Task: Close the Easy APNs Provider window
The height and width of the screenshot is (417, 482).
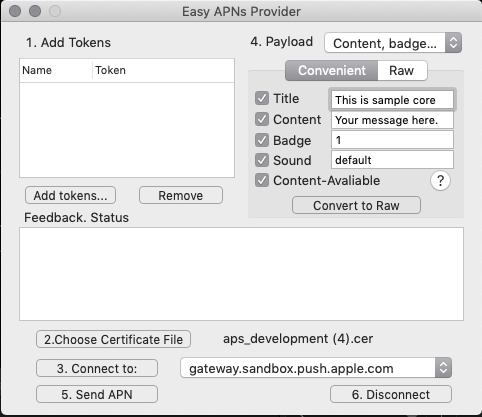Action: 15,11
